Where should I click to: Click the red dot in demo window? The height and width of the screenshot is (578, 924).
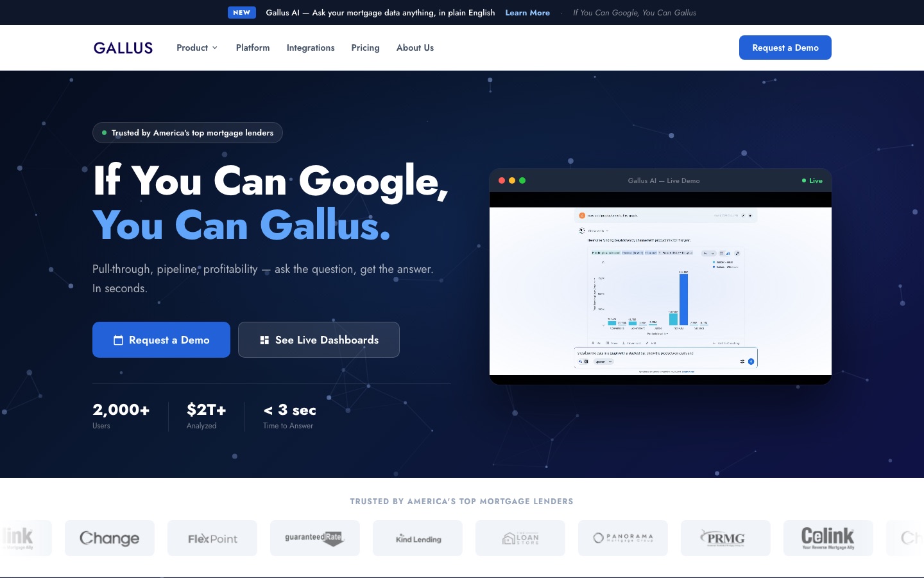pyautogui.click(x=502, y=180)
